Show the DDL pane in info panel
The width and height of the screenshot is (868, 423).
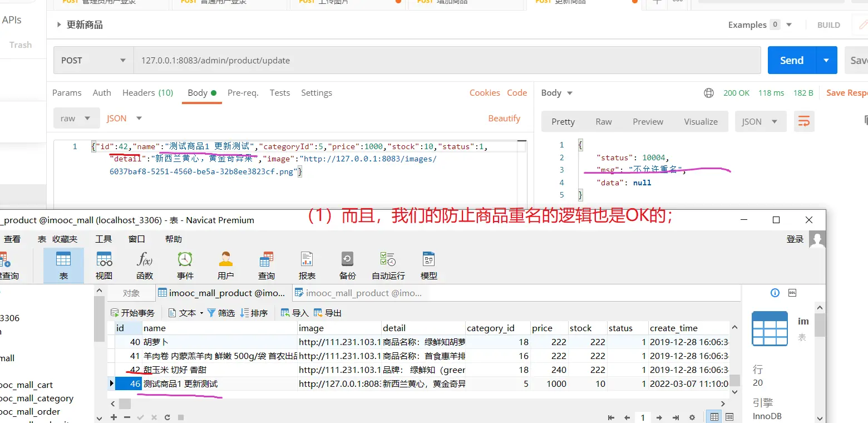pyautogui.click(x=792, y=293)
